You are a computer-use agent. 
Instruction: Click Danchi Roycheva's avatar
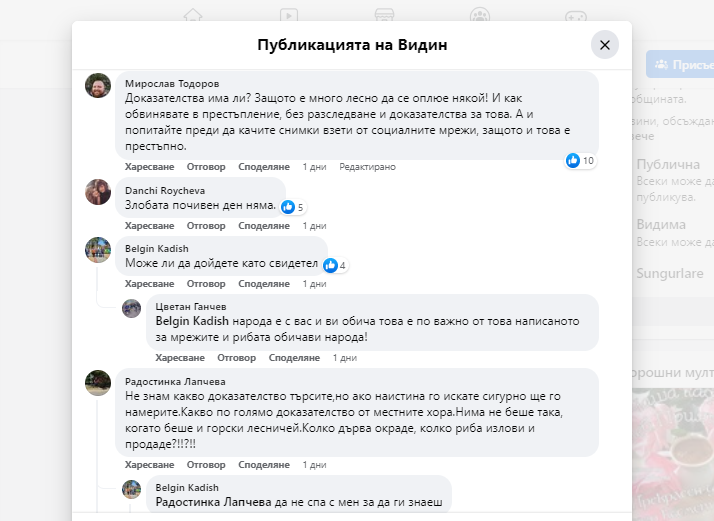tap(98, 192)
